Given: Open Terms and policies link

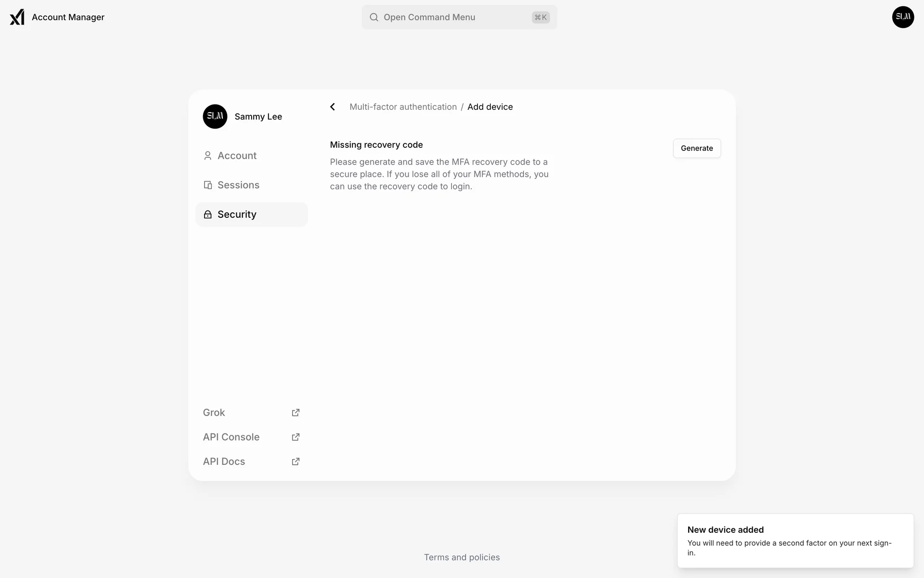Looking at the screenshot, I should 462,557.
